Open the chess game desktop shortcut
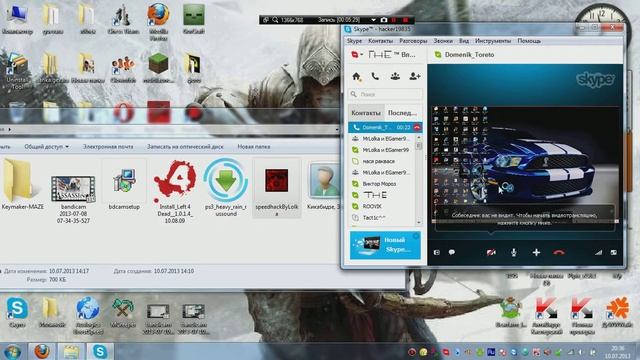This screenshot has height=360, width=640. (x=123, y=19)
